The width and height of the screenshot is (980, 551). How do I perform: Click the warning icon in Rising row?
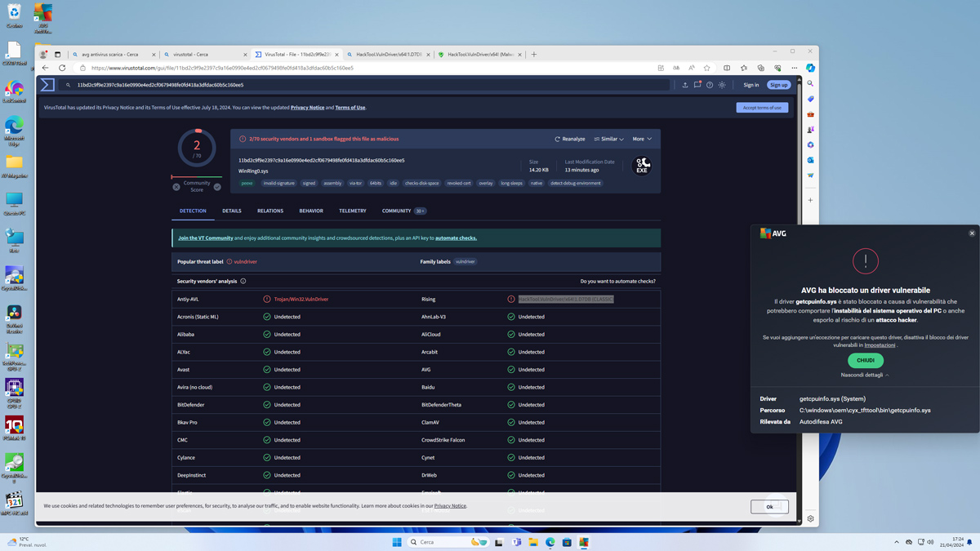pyautogui.click(x=511, y=300)
